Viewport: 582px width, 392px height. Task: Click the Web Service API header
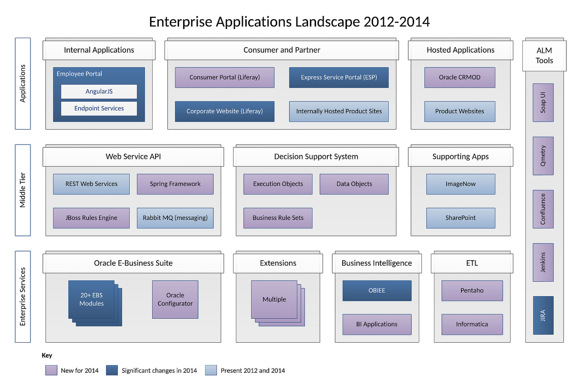point(133,157)
